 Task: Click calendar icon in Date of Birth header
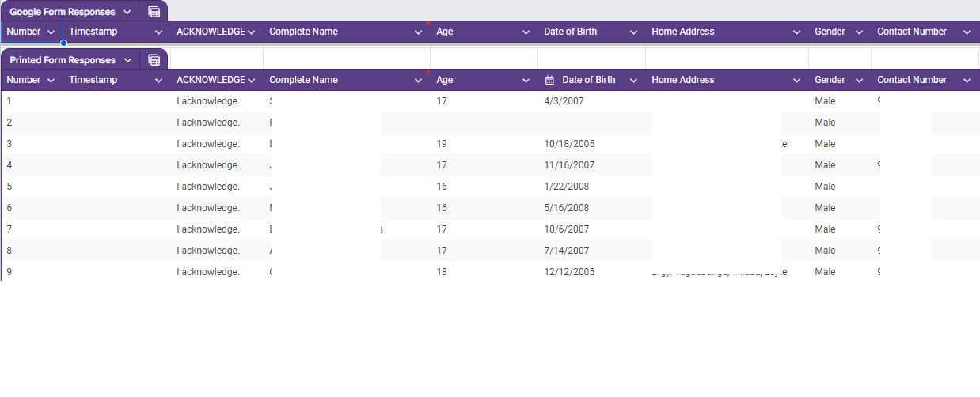point(550,80)
